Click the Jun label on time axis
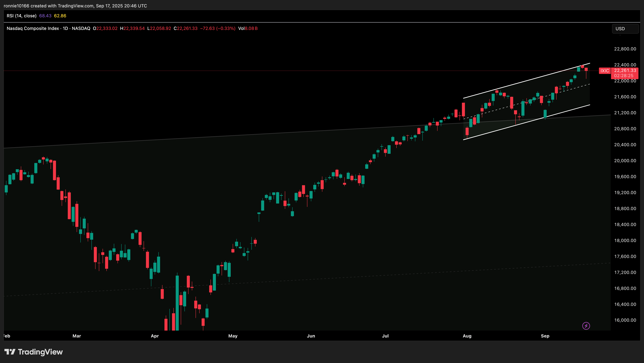This screenshot has height=363, width=644. click(311, 336)
